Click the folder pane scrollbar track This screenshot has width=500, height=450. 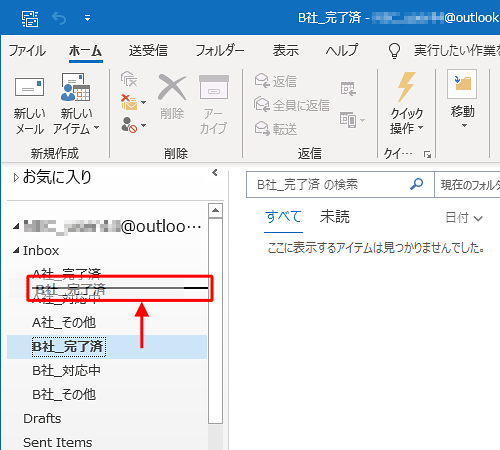pos(216,437)
